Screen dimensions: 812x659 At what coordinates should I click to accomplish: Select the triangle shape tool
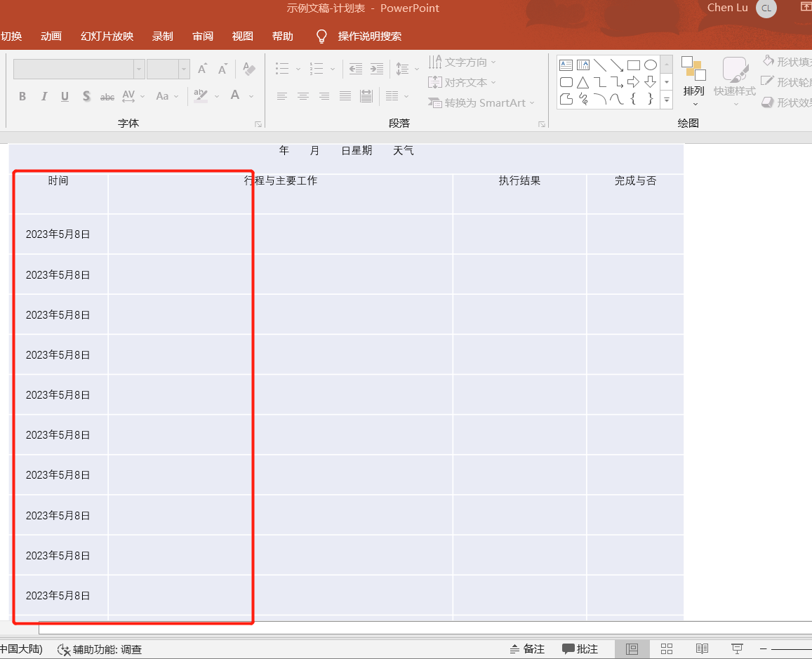pyautogui.click(x=583, y=82)
